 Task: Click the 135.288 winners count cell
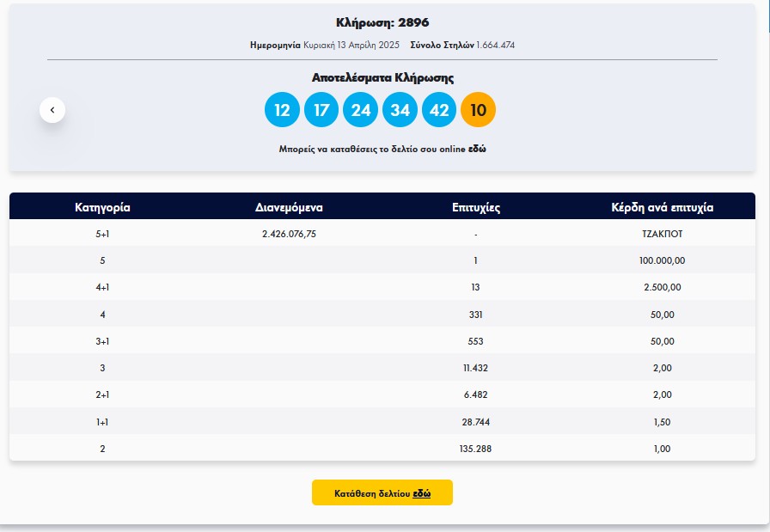(475, 449)
